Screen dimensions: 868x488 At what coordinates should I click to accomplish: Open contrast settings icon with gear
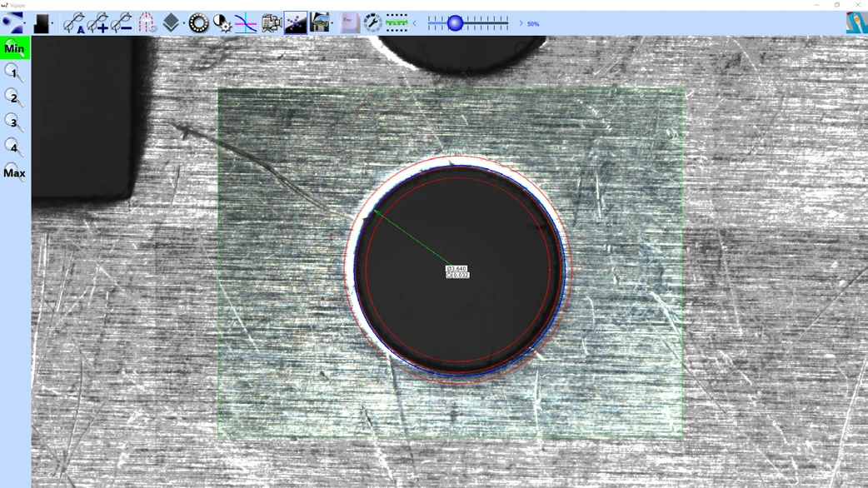pyautogui.click(x=222, y=23)
